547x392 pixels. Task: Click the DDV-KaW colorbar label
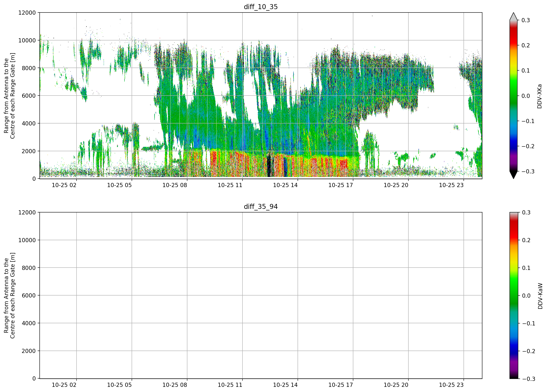pyautogui.click(x=540, y=296)
